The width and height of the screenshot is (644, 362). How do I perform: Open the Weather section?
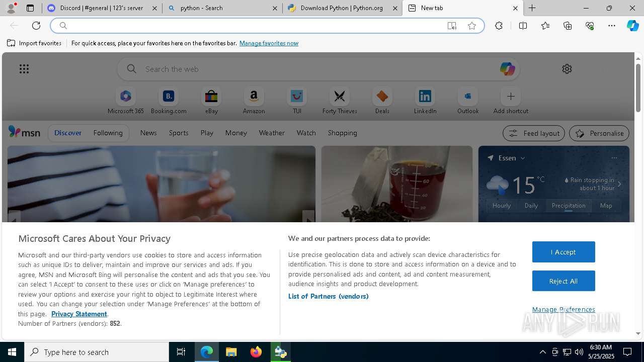[x=272, y=133]
